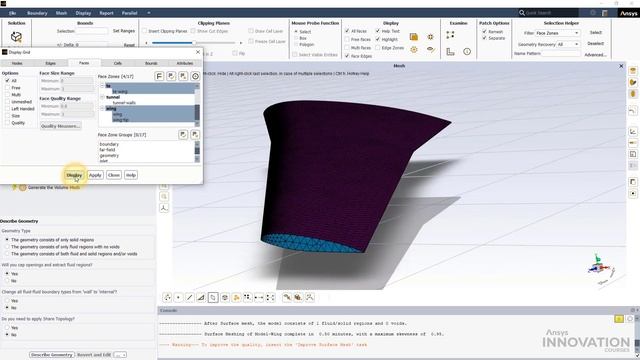This screenshot has height=360, width=640.
Task: Enable the Quality option checkbox
Action: pyautogui.click(x=7, y=122)
